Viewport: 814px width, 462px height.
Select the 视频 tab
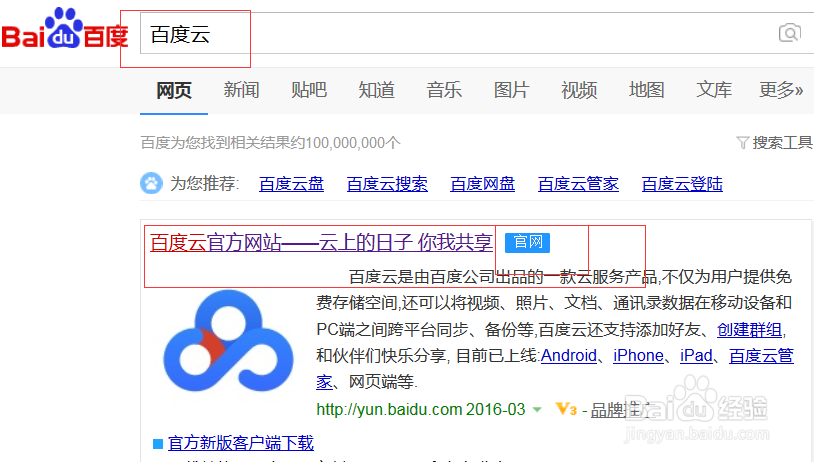(579, 90)
